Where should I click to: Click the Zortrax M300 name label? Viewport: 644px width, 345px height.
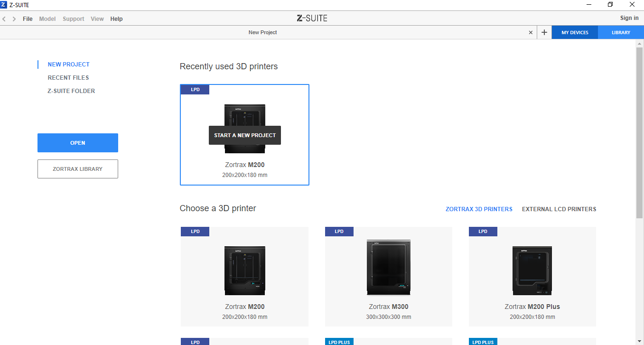click(x=389, y=307)
